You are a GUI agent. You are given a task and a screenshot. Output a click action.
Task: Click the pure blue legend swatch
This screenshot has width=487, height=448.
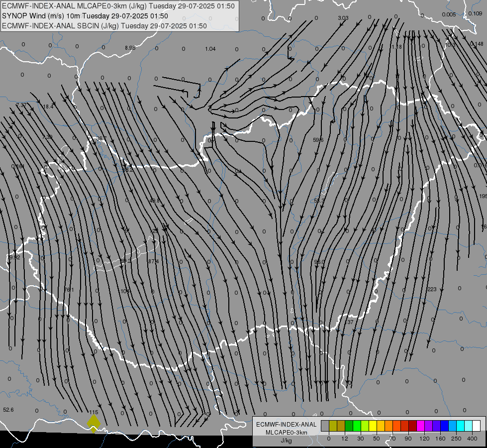coord(445,426)
